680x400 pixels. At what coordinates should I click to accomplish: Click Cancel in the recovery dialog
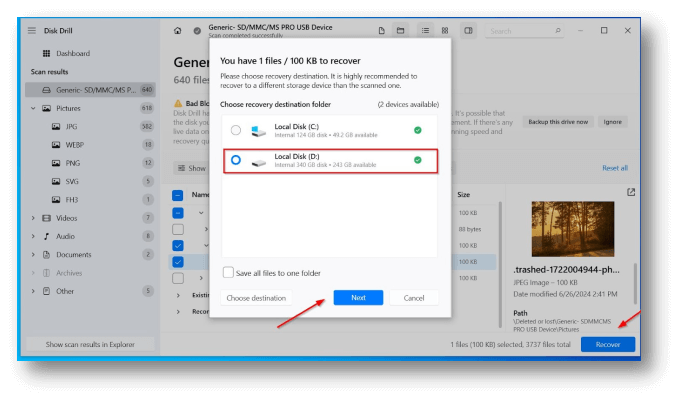pyautogui.click(x=414, y=298)
